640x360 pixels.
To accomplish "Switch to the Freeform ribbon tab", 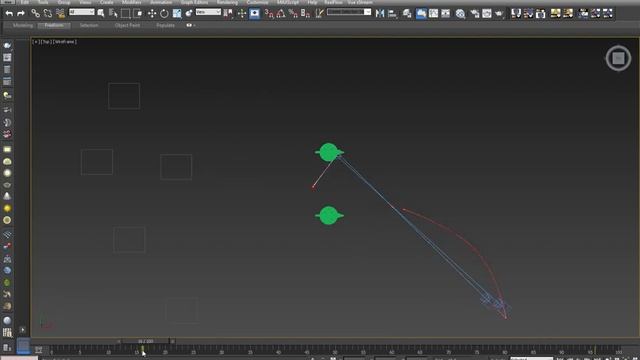I will [x=54, y=25].
